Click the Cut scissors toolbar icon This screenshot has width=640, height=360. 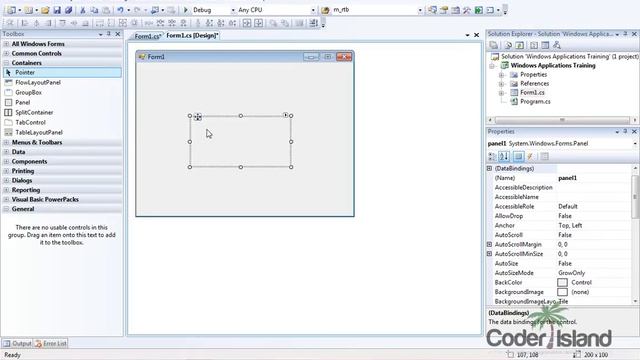point(82,10)
